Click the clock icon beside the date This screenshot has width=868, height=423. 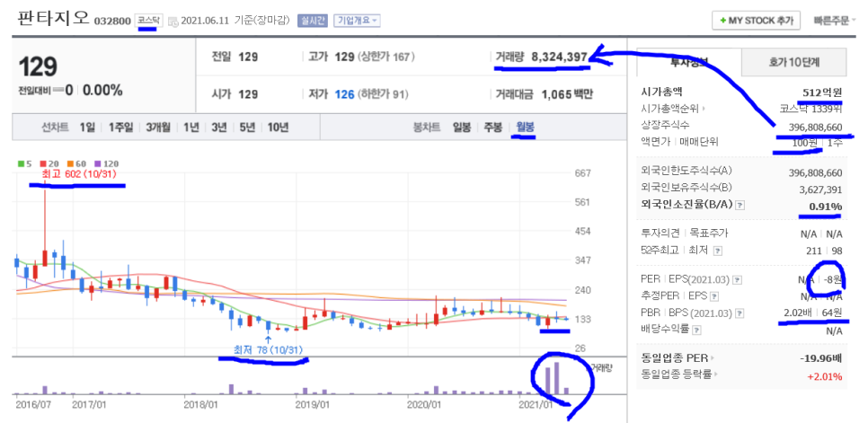pos(173,22)
